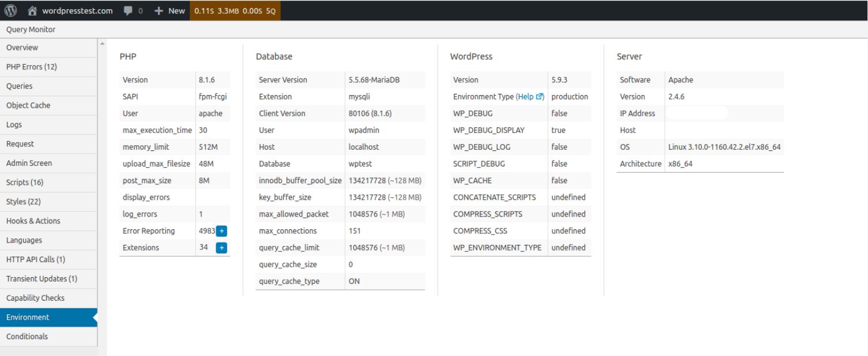The height and width of the screenshot is (356, 868).
Task: Click Server Software Apache value
Action: point(681,80)
